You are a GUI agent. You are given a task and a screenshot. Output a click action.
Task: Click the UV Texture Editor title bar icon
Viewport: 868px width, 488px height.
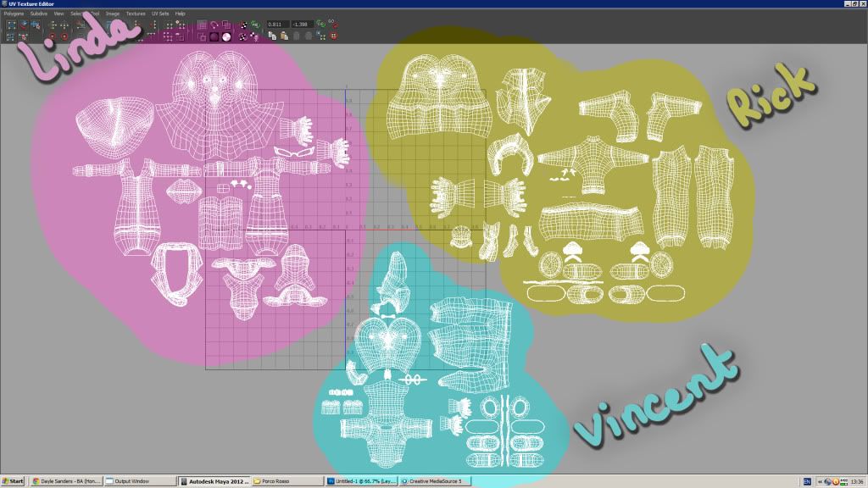pyautogui.click(x=4, y=3)
